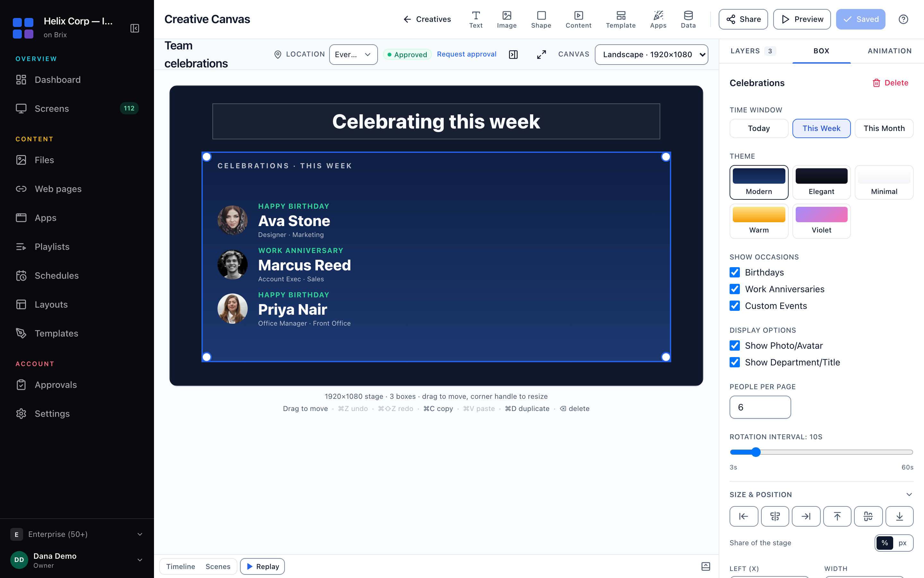Click Request approval link
924x578 pixels.
[466, 54]
